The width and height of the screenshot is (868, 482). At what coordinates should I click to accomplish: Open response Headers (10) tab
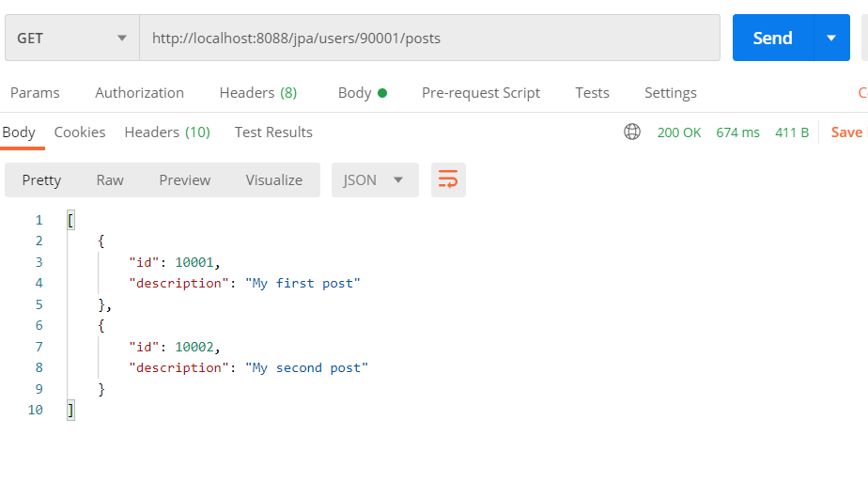pos(167,132)
